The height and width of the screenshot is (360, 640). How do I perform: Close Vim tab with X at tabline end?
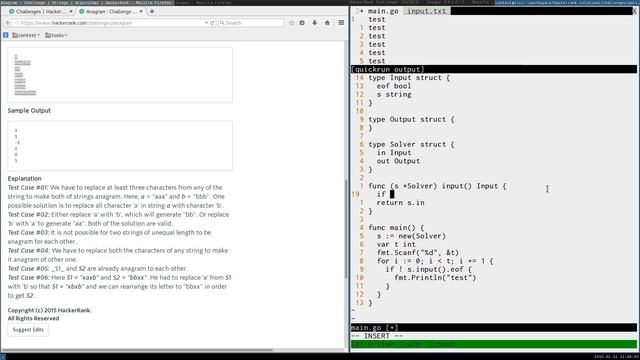(635, 11)
